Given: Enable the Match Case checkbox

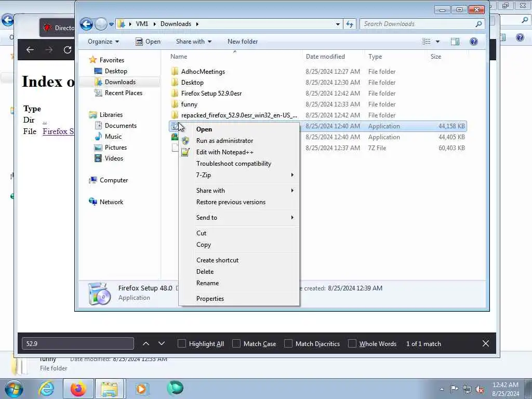Looking at the screenshot, I should tap(236, 344).
